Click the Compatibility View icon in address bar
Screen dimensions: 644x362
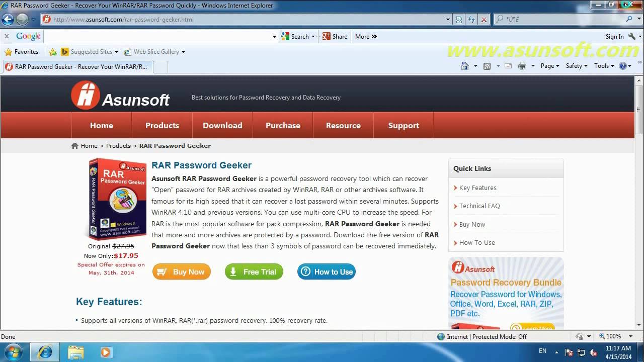tap(459, 20)
